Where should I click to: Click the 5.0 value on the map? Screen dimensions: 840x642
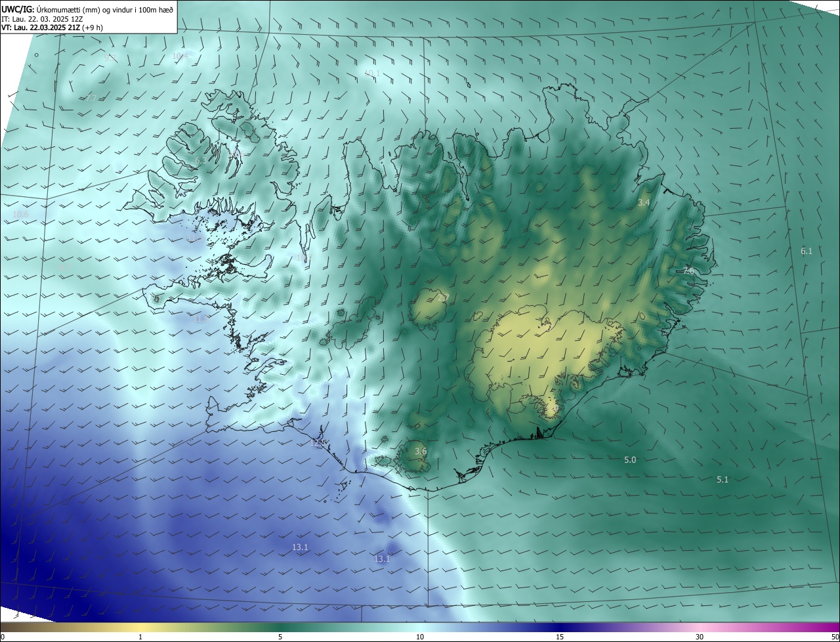tap(630, 460)
